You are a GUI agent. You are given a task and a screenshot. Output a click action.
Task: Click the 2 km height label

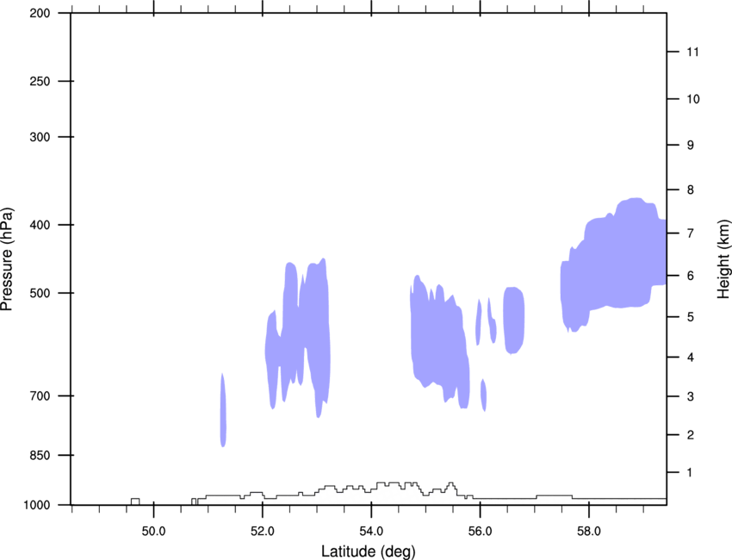point(691,435)
